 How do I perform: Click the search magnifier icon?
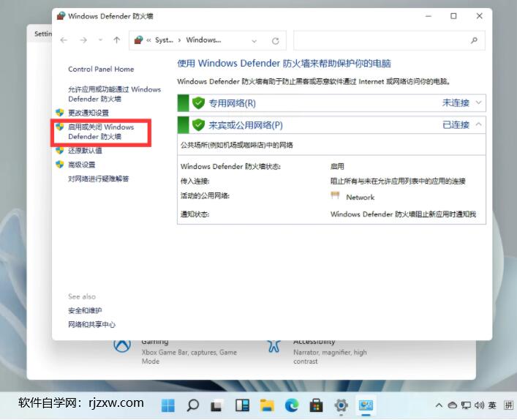[474, 40]
